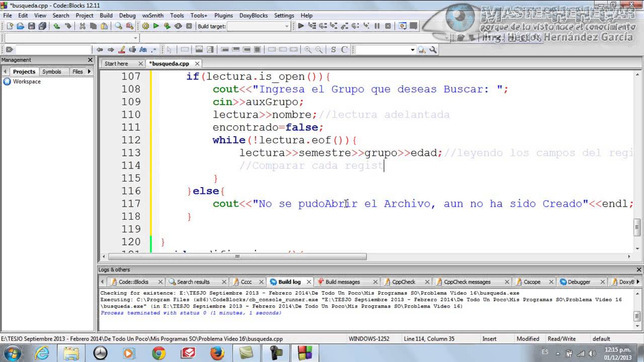Save the current file with the floppy disk icon
This screenshot has height=362, width=644.
tap(31, 26)
